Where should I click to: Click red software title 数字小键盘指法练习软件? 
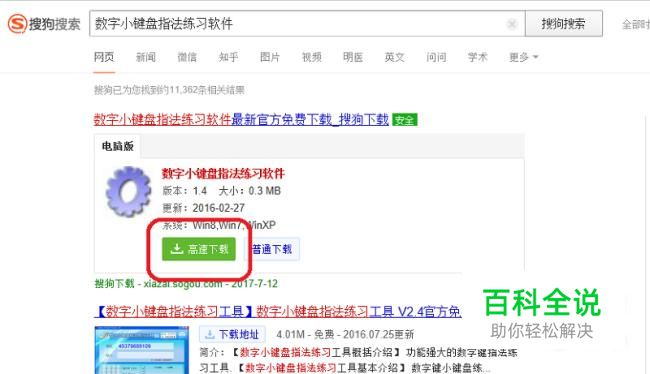(x=223, y=173)
